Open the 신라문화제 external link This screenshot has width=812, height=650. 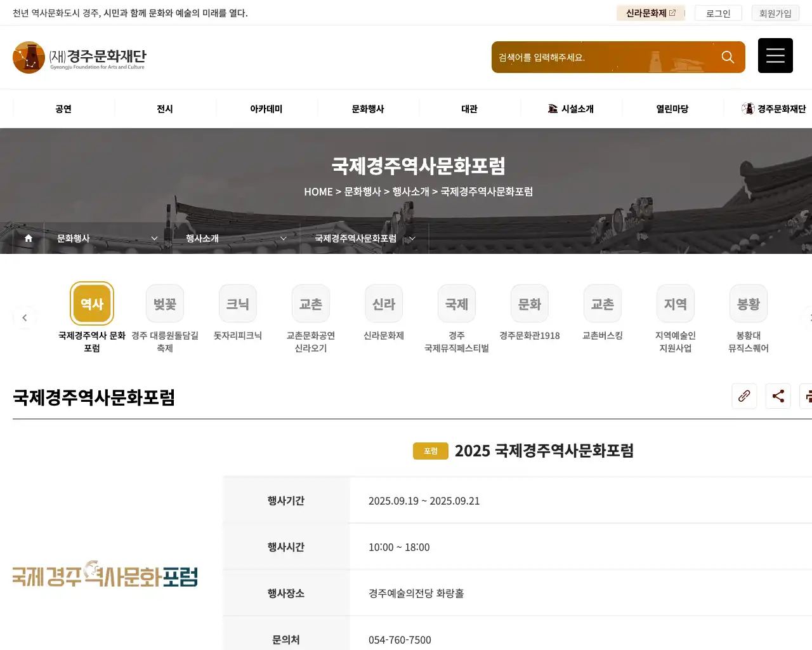(x=650, y=13)
